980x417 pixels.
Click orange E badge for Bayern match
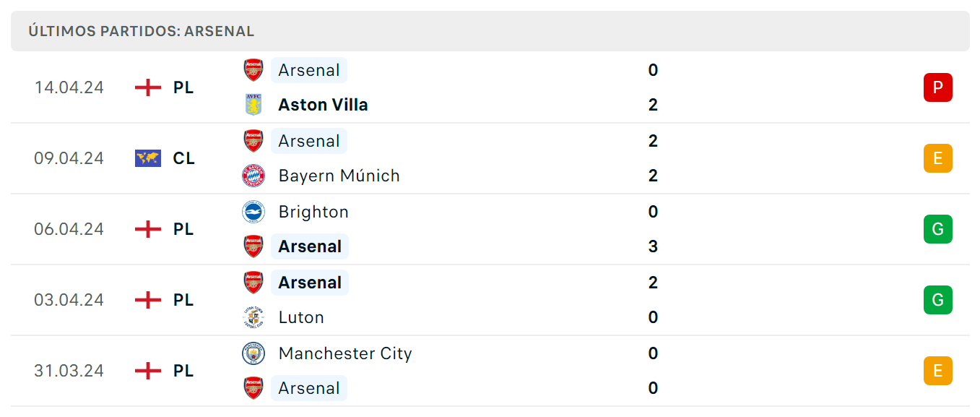pos(938,158)
